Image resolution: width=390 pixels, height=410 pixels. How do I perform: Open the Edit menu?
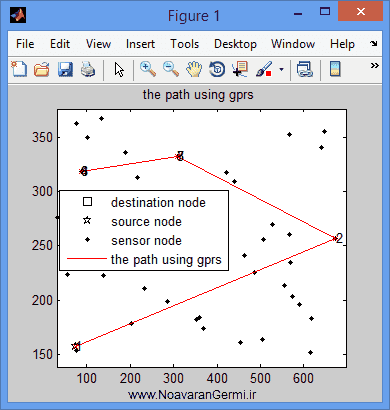(x=60, y=44)
